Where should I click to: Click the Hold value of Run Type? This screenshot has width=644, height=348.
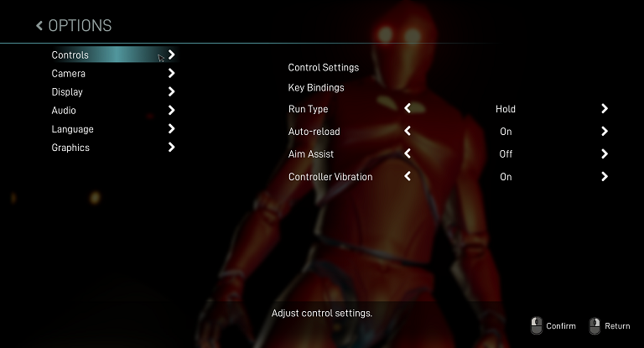[506, 109]
